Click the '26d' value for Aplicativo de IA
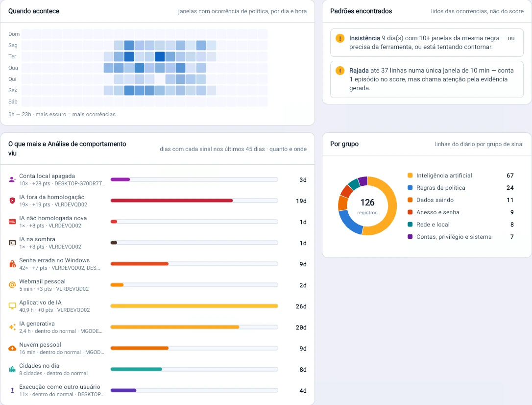532x405 pixels. pos(301,306)
